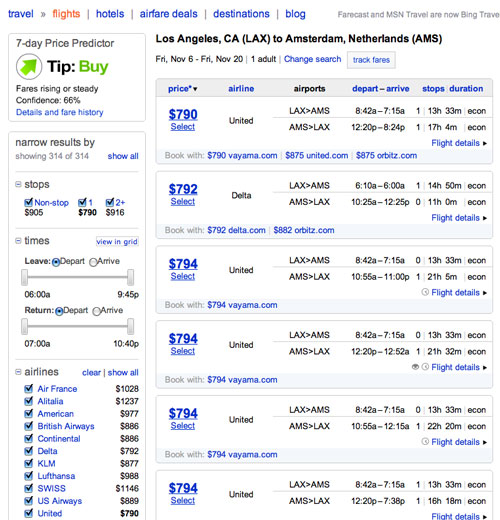Screen dimensions: 500x520
Task: Open the flights navigation tab
Action: coord(66,14)
